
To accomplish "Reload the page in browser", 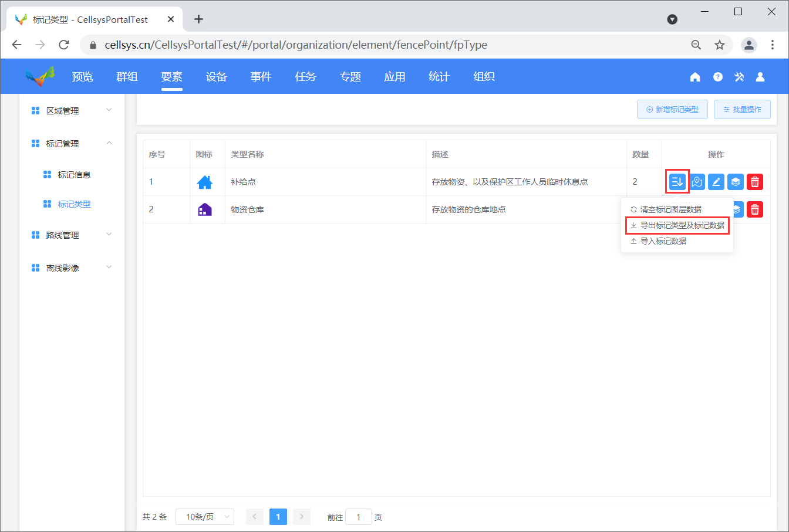I will tap(64, 45).
